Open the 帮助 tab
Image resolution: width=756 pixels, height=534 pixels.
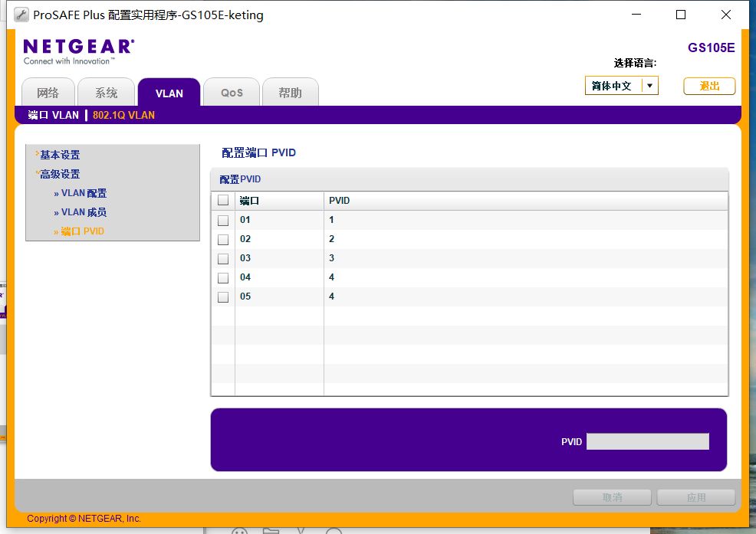(291, 92)
